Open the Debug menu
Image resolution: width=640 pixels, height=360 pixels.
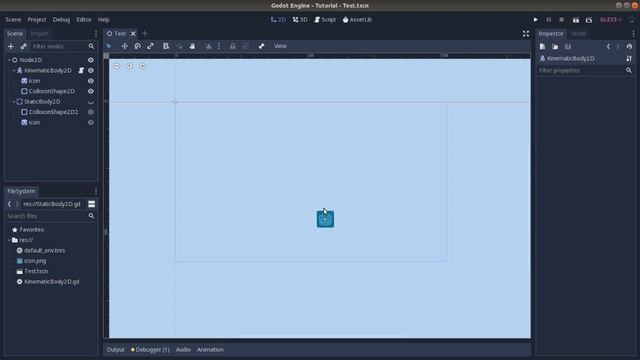tap(61, 20)
